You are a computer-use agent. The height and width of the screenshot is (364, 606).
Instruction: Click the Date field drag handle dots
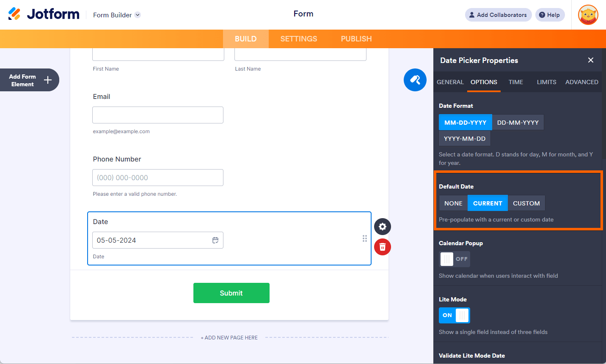click(365, 238)
